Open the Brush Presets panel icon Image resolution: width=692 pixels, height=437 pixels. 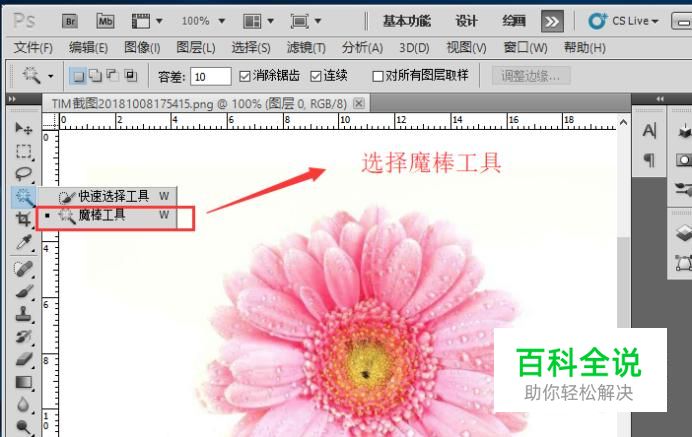pyautogui.click(x=684, y=189)
